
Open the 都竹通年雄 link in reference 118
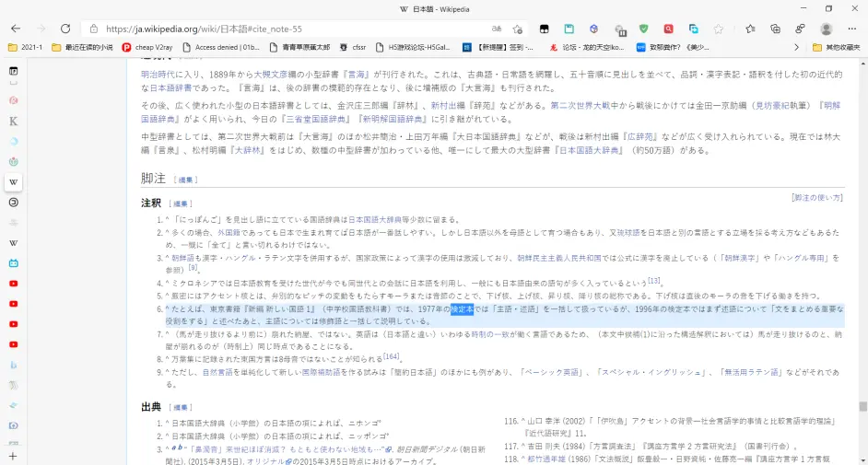[546, 459]
